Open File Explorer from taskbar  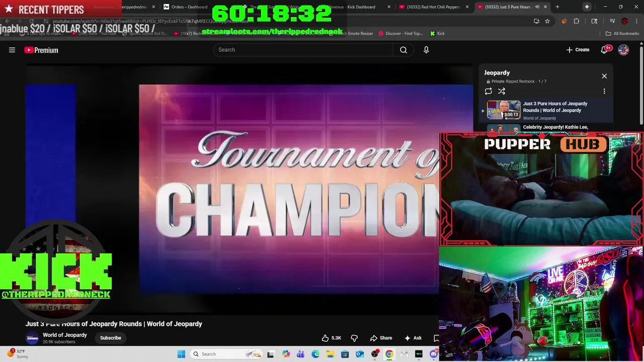pos(330,354)
